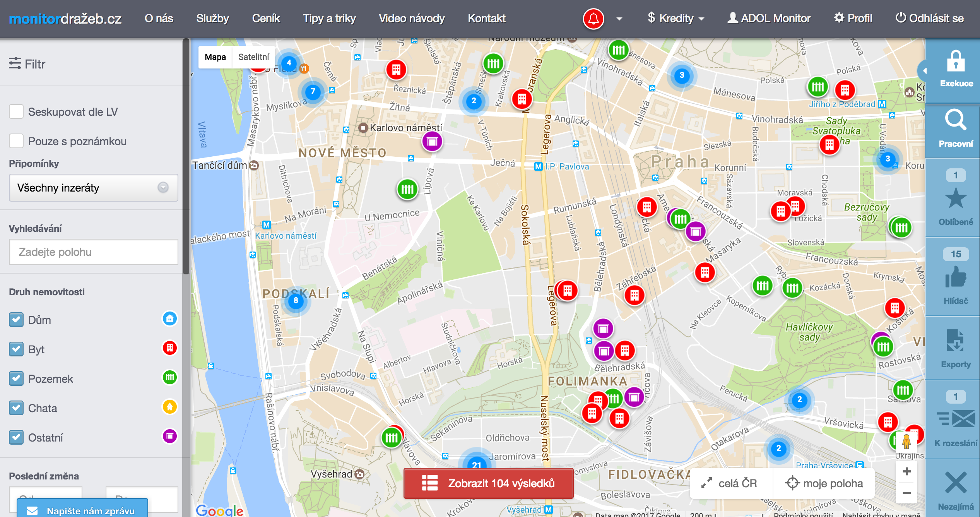Zoom in the map with plus
980x517 pixels.
906,471
